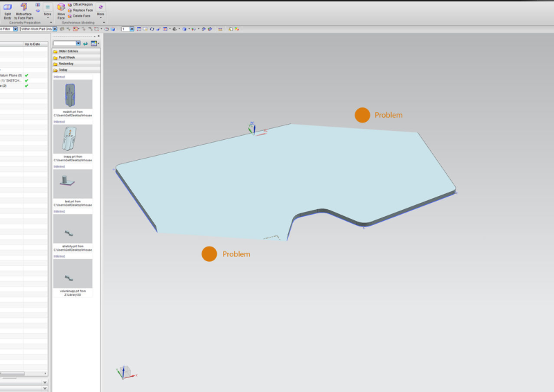Viewport: 554px width, 392px height.
Task: Click the colorful palette icon at toolbar end
Action: (x=237, y=29)
